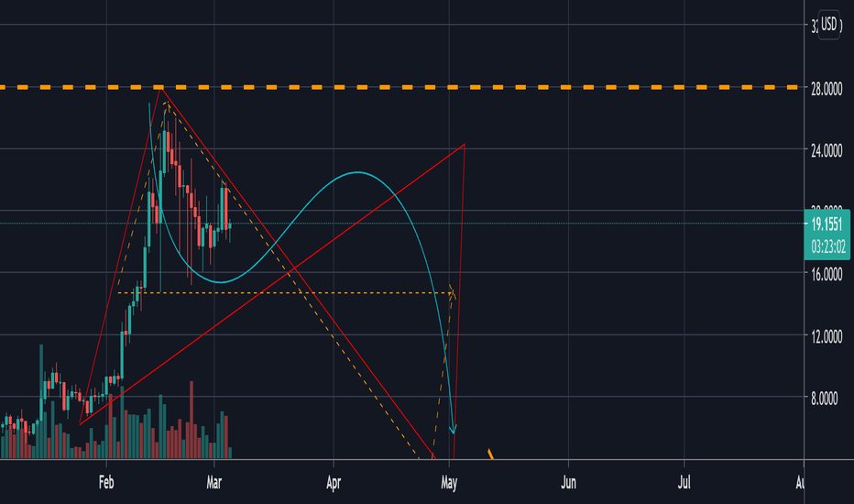Viewport: 854px width, 504px height.
Task: Click the Feb label on time axis
Action: (x=106, y=482)
